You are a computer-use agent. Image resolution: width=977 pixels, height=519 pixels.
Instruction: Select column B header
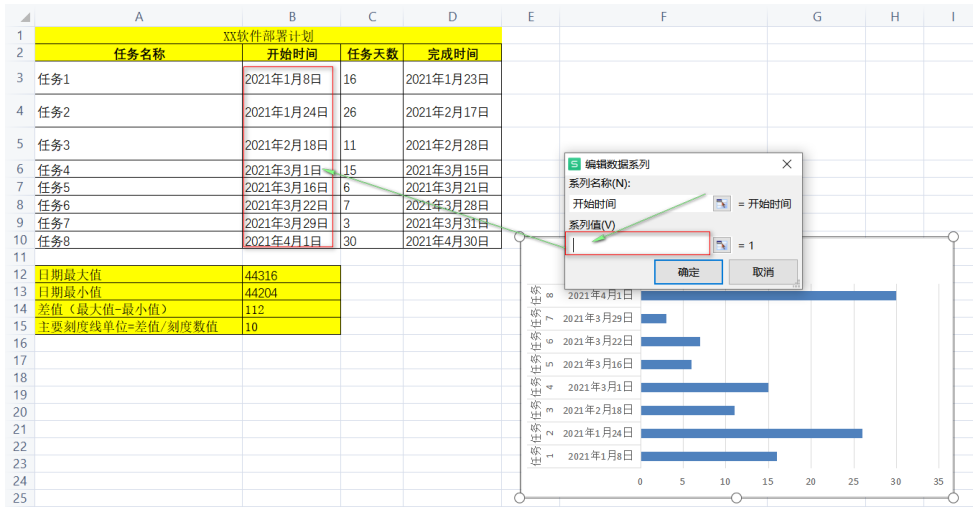[x=291, y=16]
